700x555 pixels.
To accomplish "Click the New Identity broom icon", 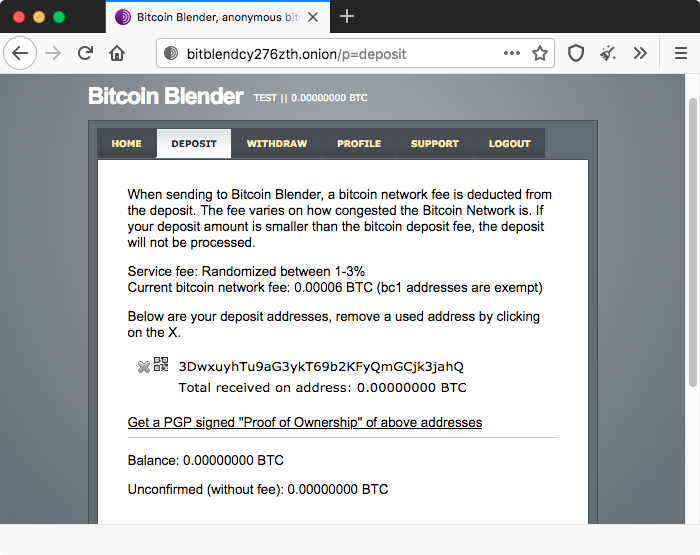I will tap(608, 54).
